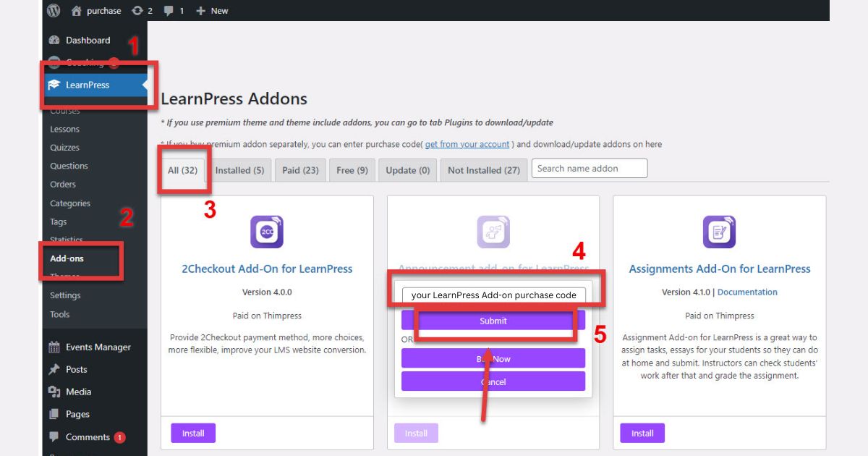This screenshot has width=868, height=456.
Task: Open the comments bubble in admin bar
Action: (169, 11)
